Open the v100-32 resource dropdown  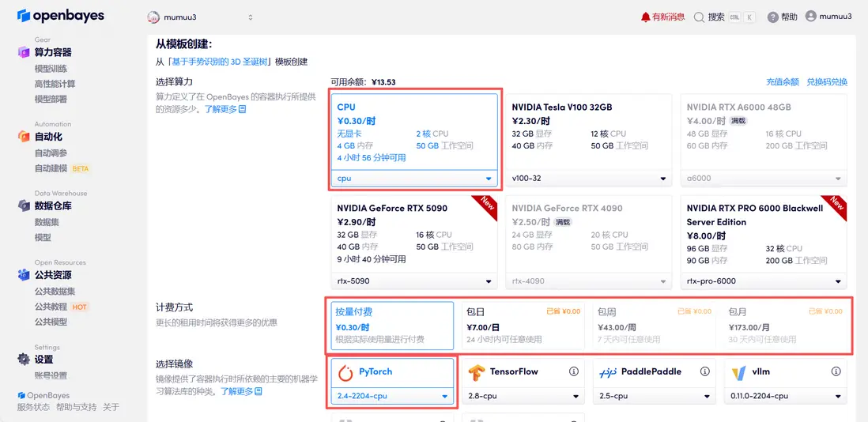(x=588, y=179)
